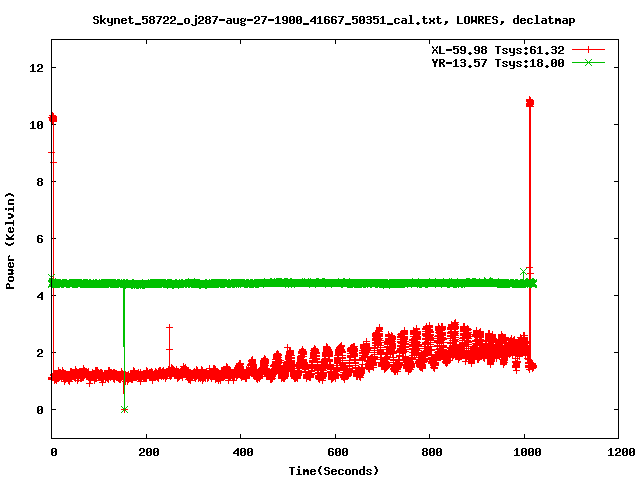Click the red legend line sample
Image resolution: width=640 pixels, height=480 pixels.
[x=588, y=50]
